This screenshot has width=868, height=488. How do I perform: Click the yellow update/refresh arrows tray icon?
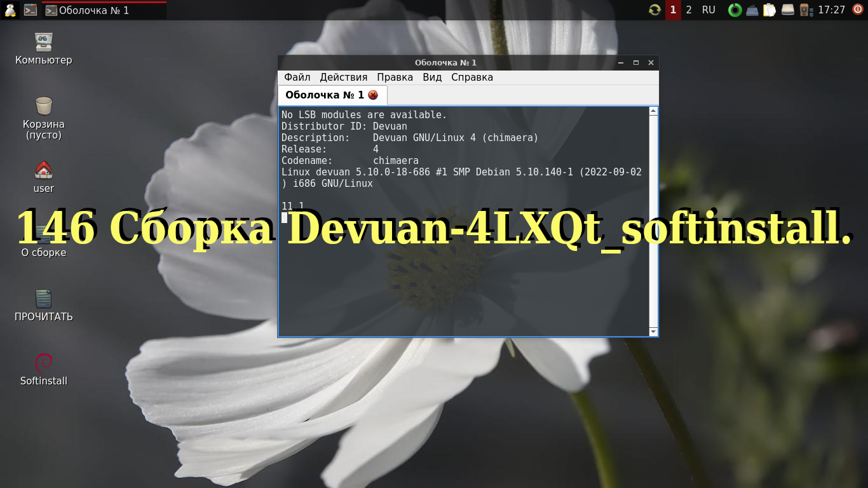654,10
